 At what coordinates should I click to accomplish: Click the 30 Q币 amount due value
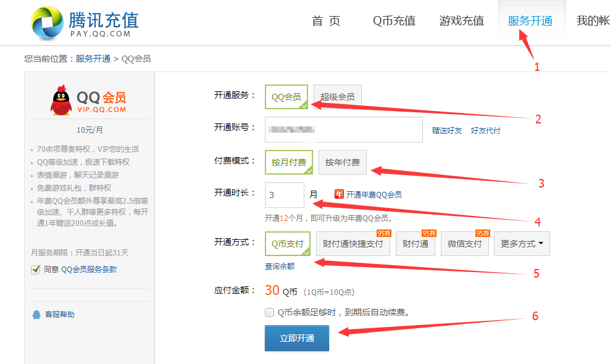(x=281, y=291)
